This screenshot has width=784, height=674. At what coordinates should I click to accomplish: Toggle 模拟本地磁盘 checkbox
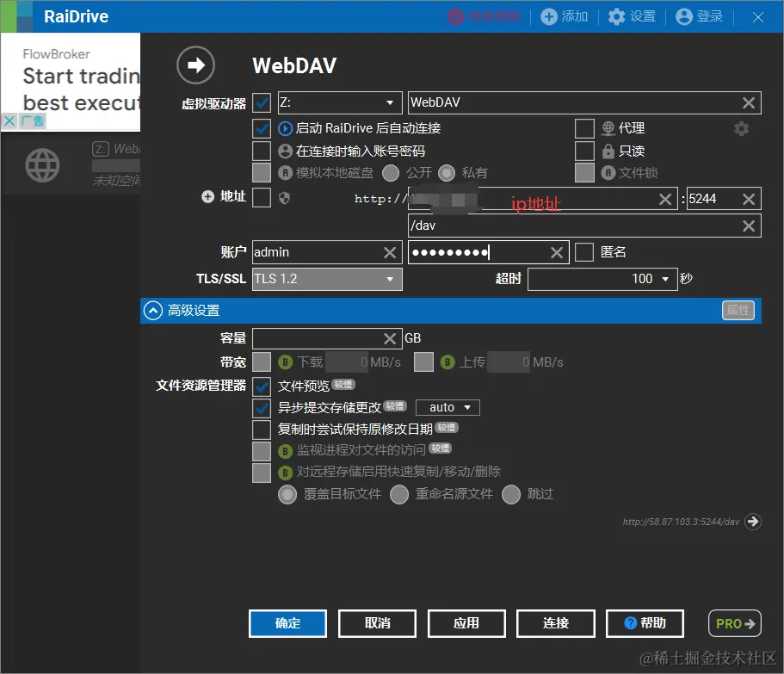point(262,172)
